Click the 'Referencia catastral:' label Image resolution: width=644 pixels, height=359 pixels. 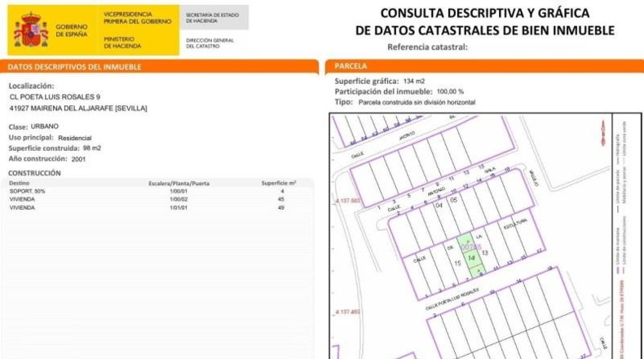point(427,47)
